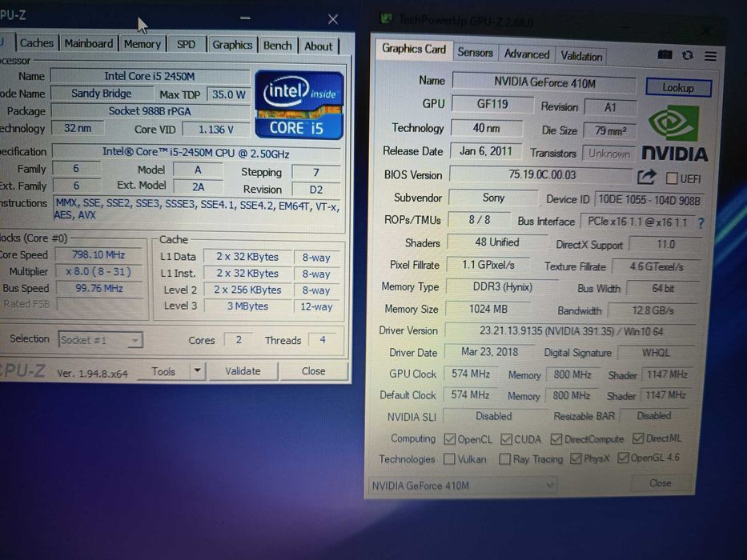Click the Release Date value Jan 6, 2011
The height and width of the screenshot is (560, 747).
click(x=485, y=151)
